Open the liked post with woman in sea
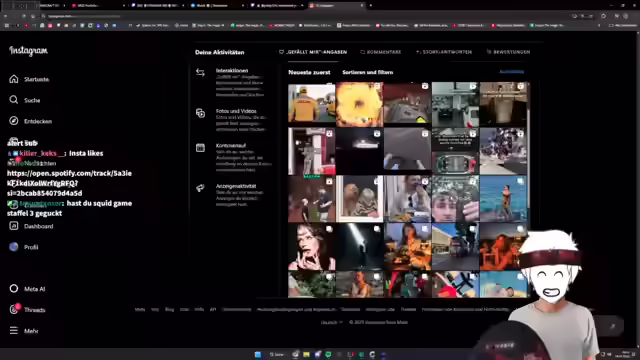640x360 pixels. (503, 199)
